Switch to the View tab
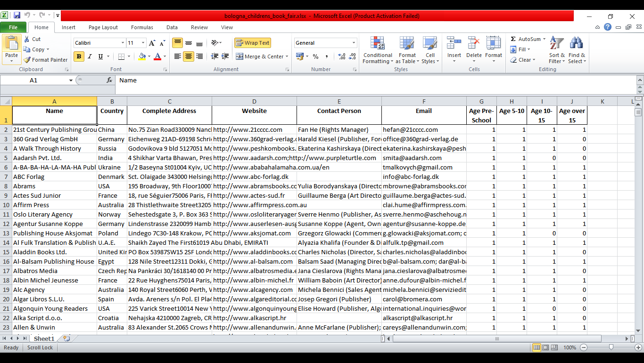Screen dimensions: 644x363 [227, 27]
